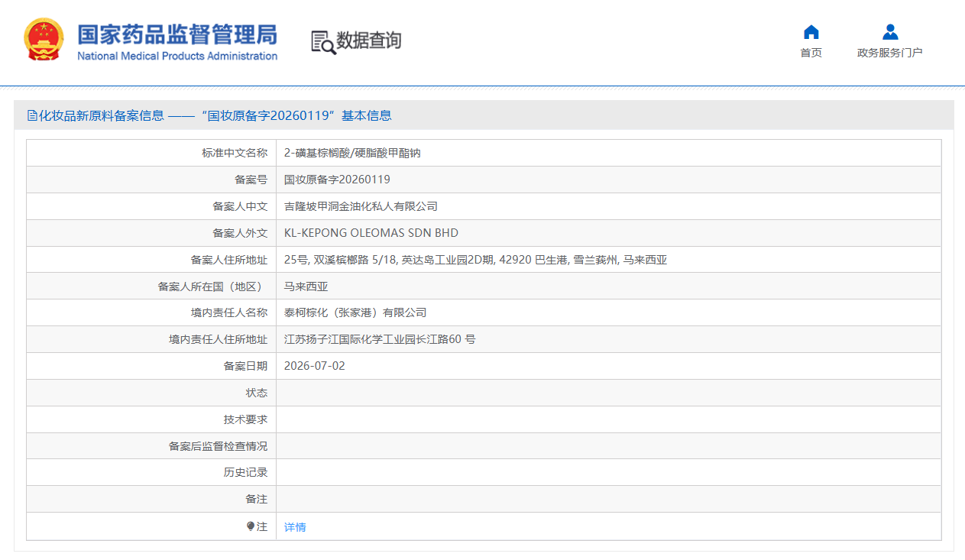Click the 备案后监督检查情况 label
The width and height of the screenshot is (965, 560).
click(219, 446)
